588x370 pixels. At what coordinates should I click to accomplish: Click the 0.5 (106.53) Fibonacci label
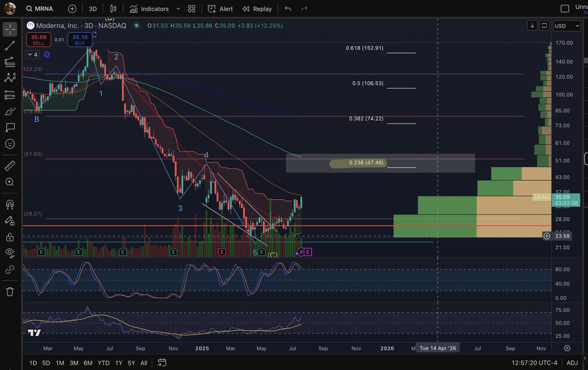(x=367, y=83)
